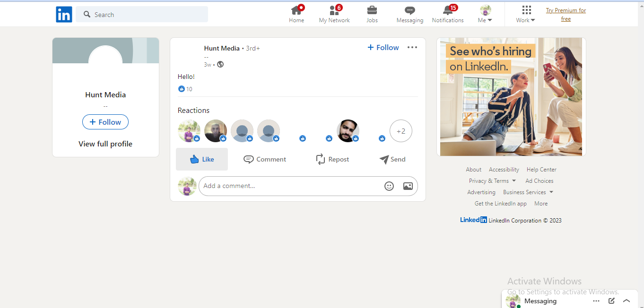View Notifications with 15 badge
This screenshot has height=308, width=644.
[x=448, y=14]
